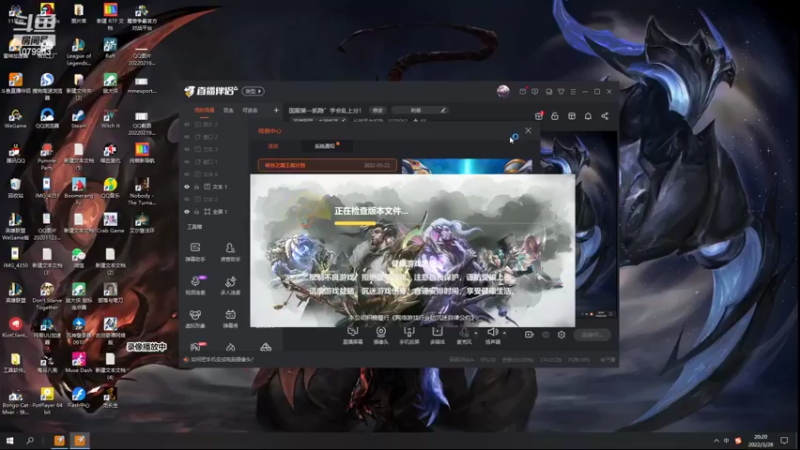Expand hidden system tray icons
800x450 pixels.
pos(716,440)
